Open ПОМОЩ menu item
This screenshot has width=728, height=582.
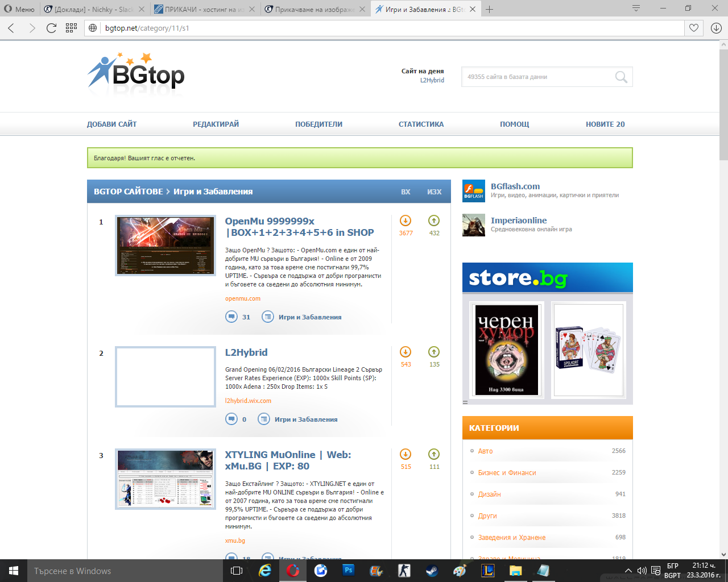point(514,124)
